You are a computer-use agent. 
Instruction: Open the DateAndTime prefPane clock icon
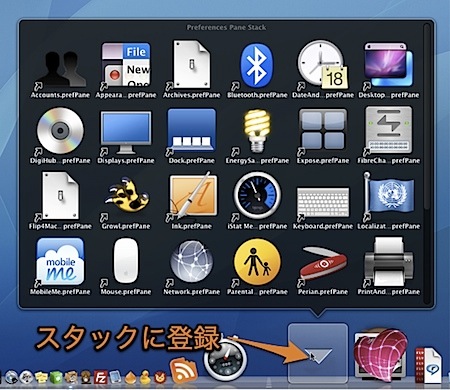(x=322, y=65)
